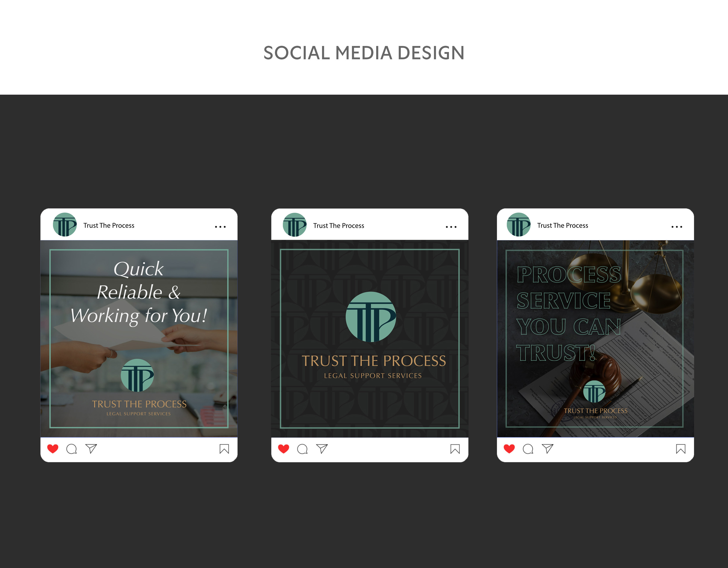Click comment bubble on third post
The width and height of the screenshot is (728, 568).
coord(528,449)
